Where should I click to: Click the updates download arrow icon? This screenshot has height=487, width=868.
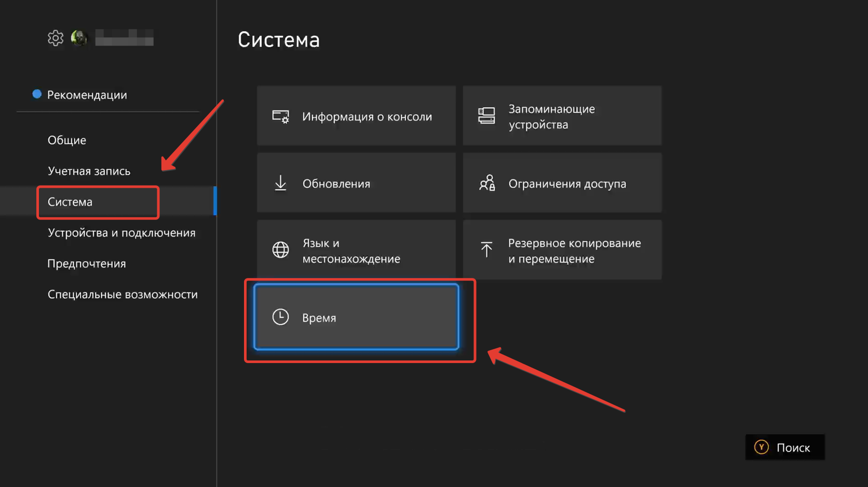tap(280, 183)
